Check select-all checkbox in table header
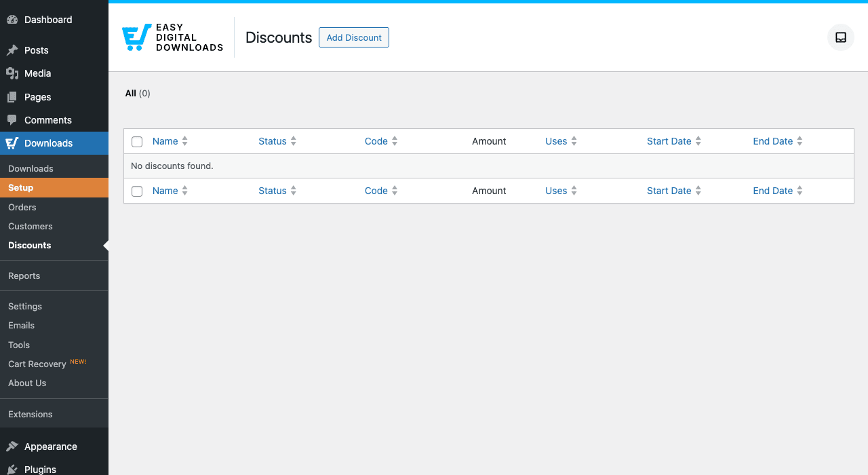 [x=137, y=142]
